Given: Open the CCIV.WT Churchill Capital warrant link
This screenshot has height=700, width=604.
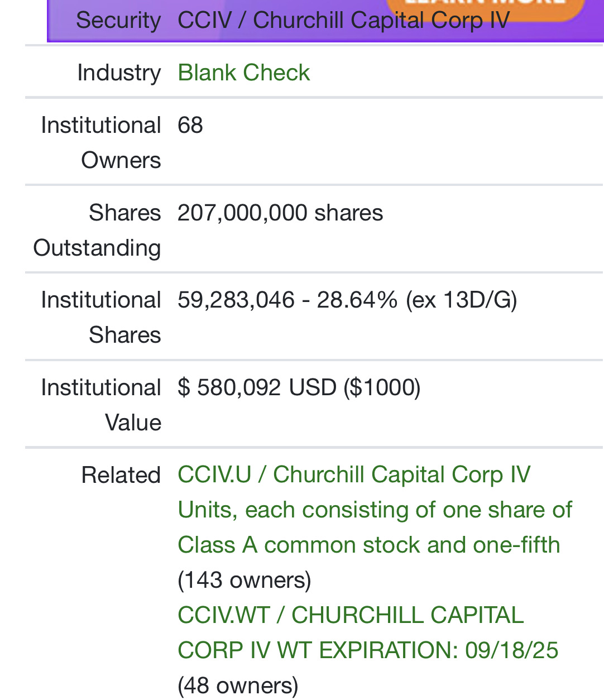Looking at the screenshot, I should (367, 632).
